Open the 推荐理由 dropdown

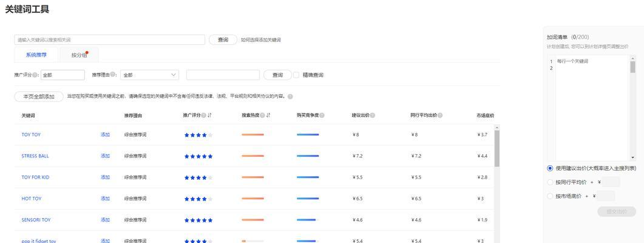(150, 75)
